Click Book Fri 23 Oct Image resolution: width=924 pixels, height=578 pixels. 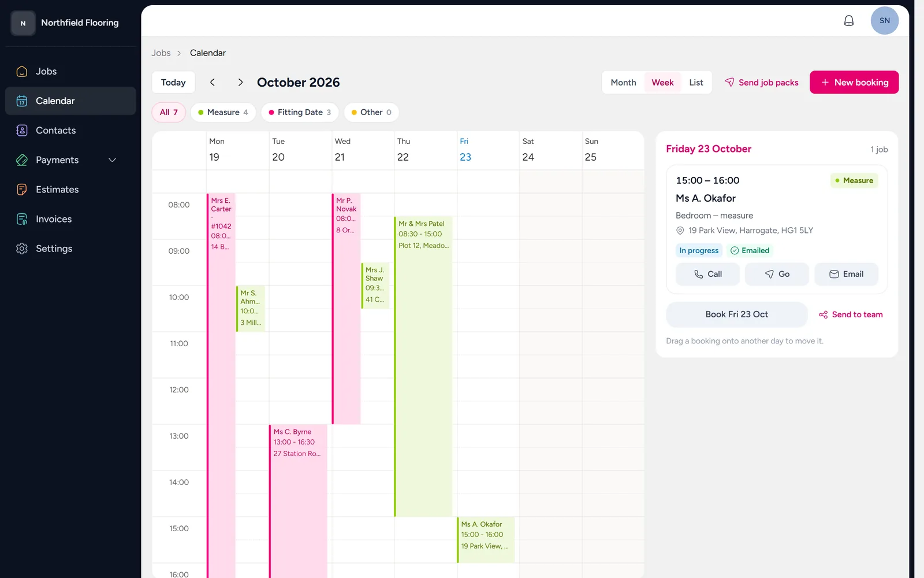[736, 314]
